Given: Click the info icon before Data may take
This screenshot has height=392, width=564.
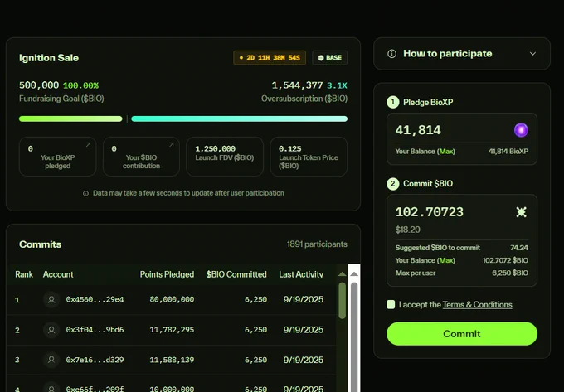Looking at the screenshot, I should coord(85,194).
